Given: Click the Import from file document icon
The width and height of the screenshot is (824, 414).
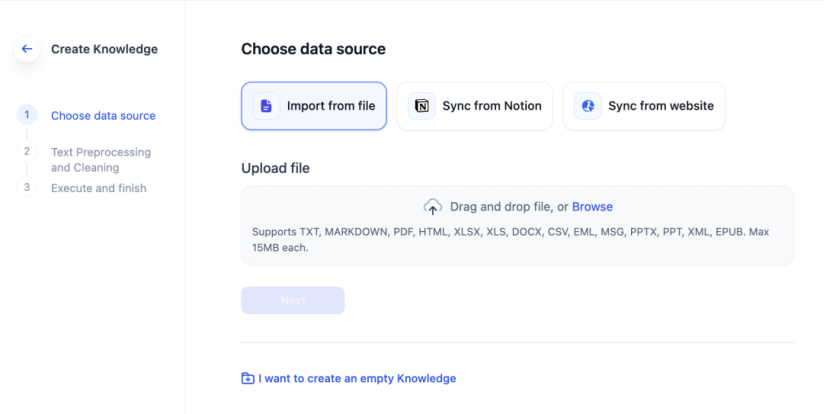Looking at the screenshot, I should point(266,106).
